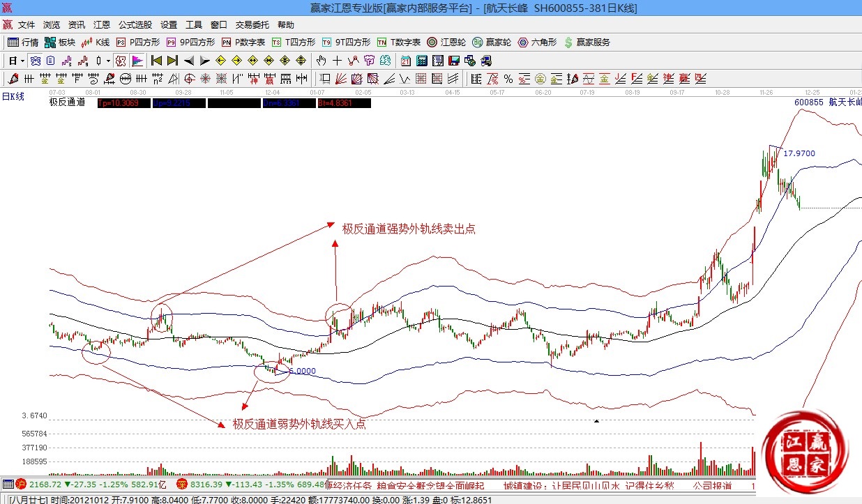
Task: Click the calendar date icon
Action: click(405, 61)
